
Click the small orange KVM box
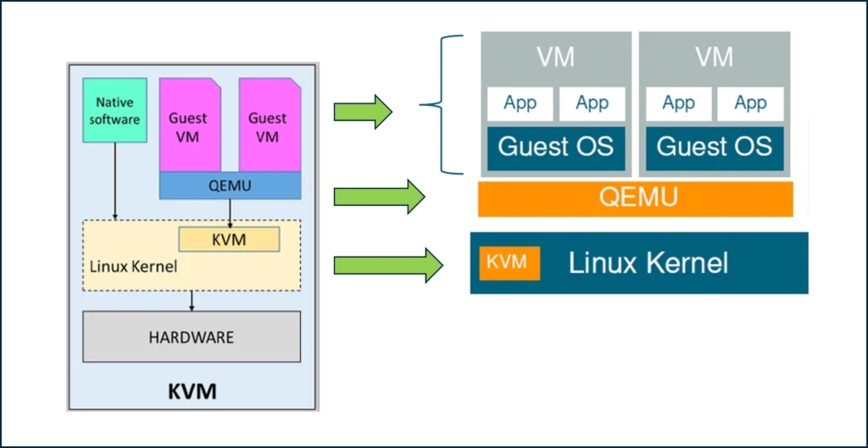pos(509,263)
